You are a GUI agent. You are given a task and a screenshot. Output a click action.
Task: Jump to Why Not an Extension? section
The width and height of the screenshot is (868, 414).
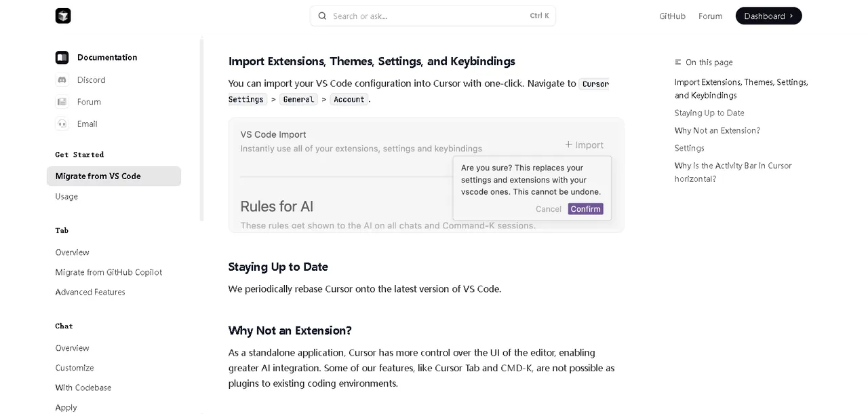pos(717,130)
